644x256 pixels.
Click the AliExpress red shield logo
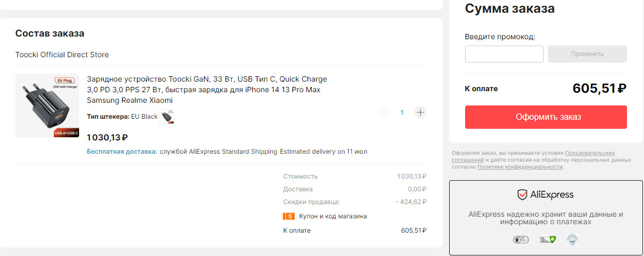point(522,195)
